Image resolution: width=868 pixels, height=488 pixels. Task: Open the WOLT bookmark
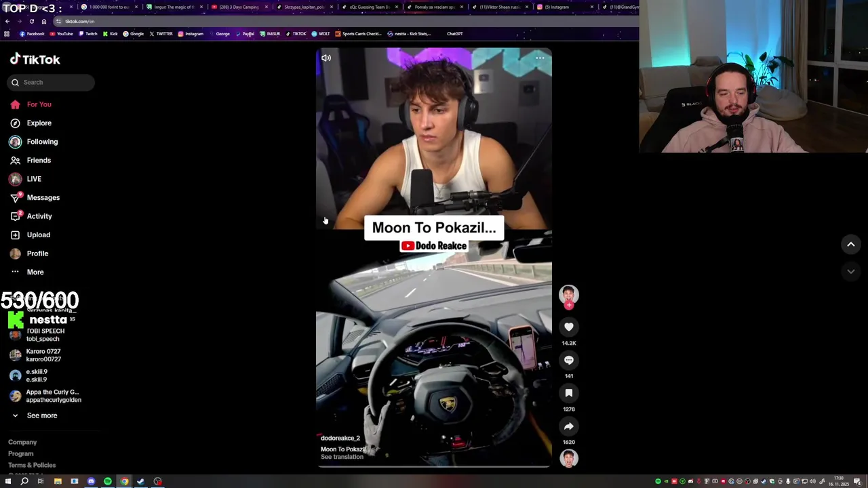(321, 34)
